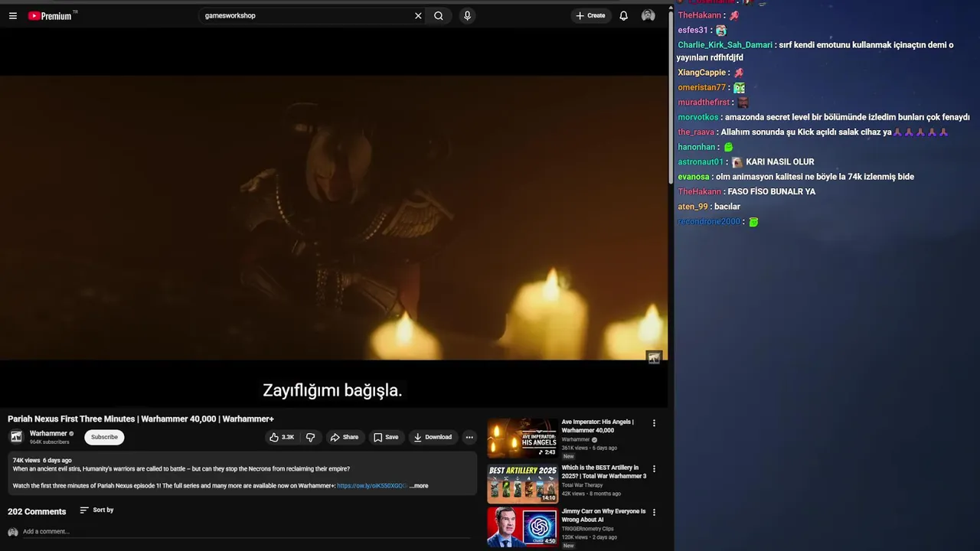
Task: Select chat username astronaut01
Action: (x=701, y=161)
